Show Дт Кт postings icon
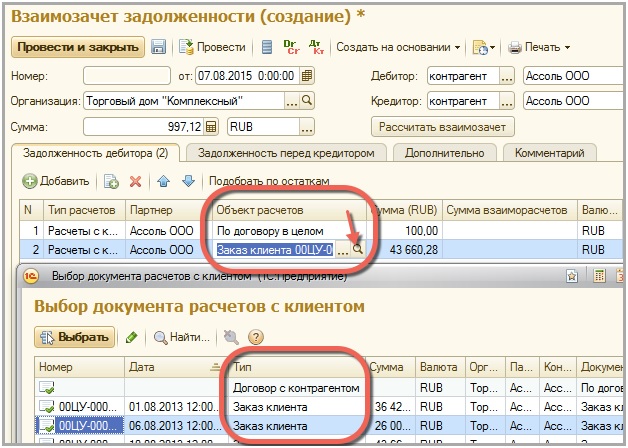This screenshot has width=628, height=448. click(316, 47)
